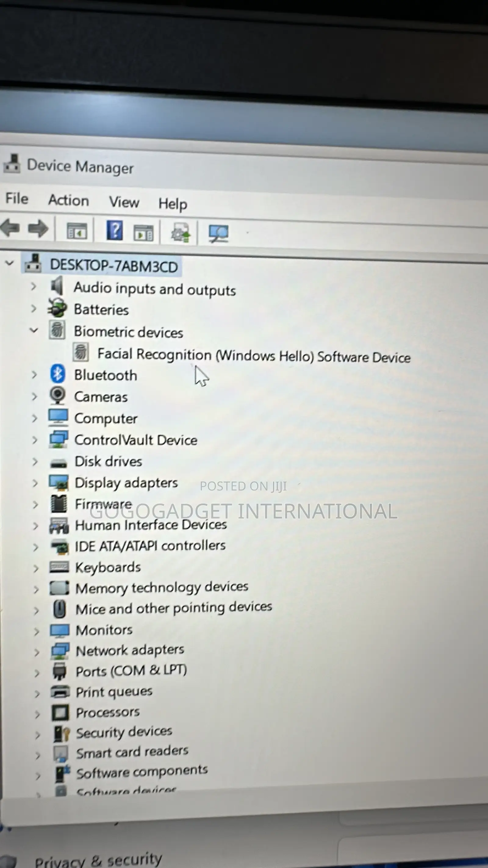Screen dimensions: 488x868
Task: Open the blue question mark Help toolbar icon
Action: click(x=114, y=230)
